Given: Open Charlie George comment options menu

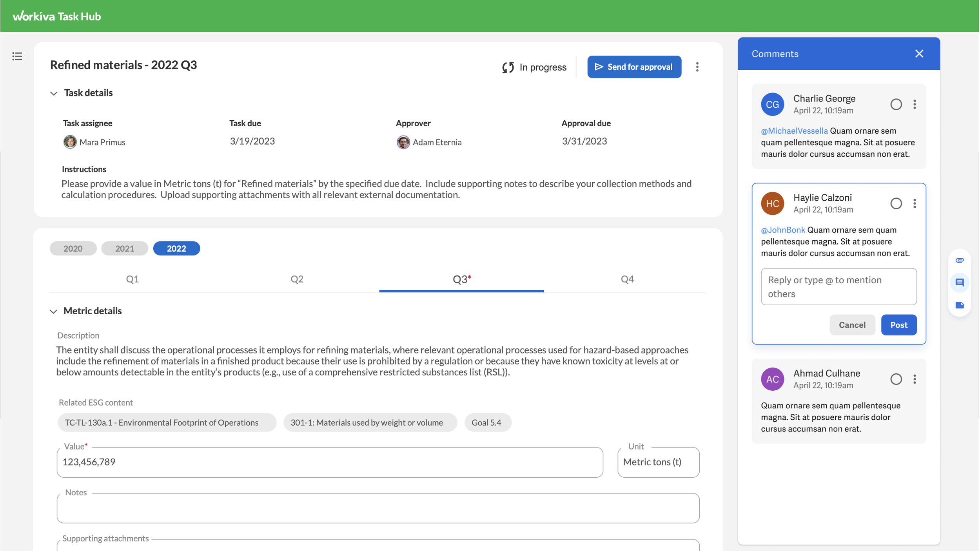Looking at the screenshot, I should (x=915, y=104).
